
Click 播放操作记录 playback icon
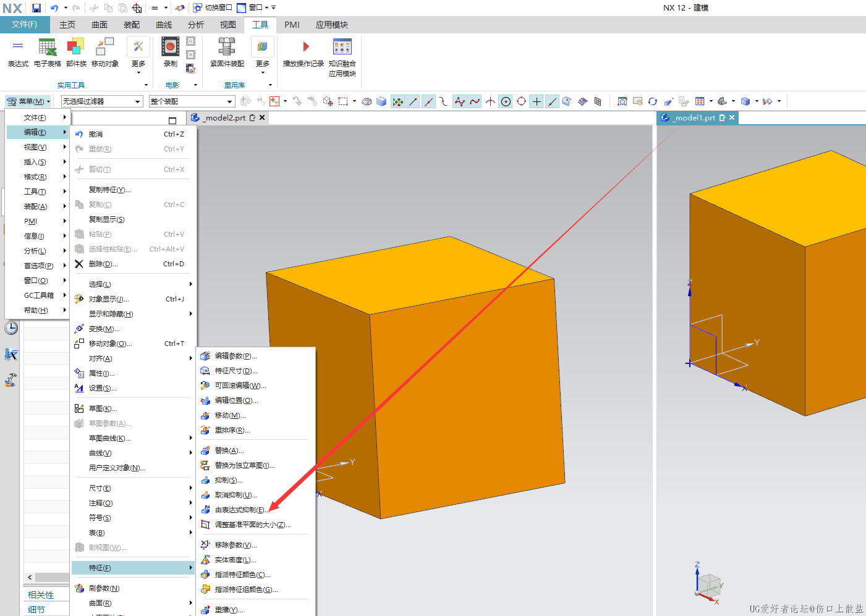(304, 53)
